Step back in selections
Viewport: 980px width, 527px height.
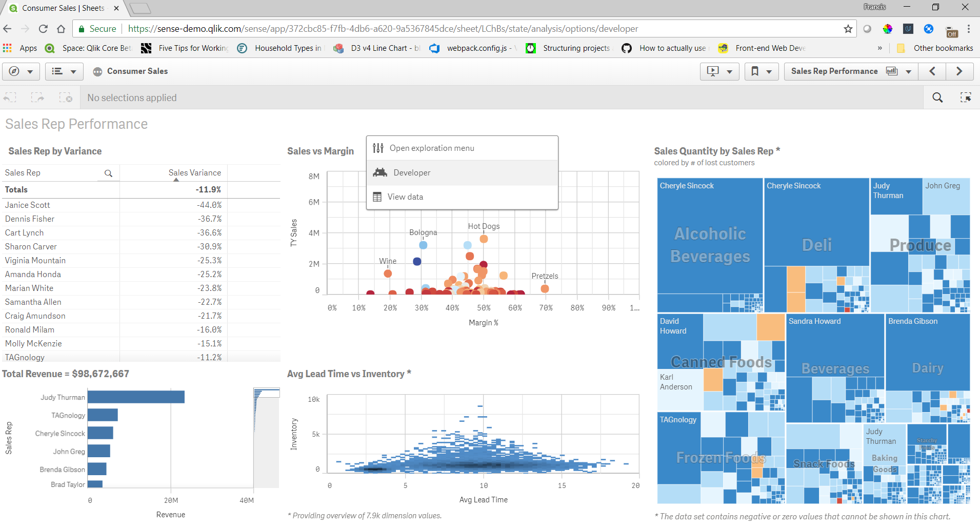click(x=10, y=97)
